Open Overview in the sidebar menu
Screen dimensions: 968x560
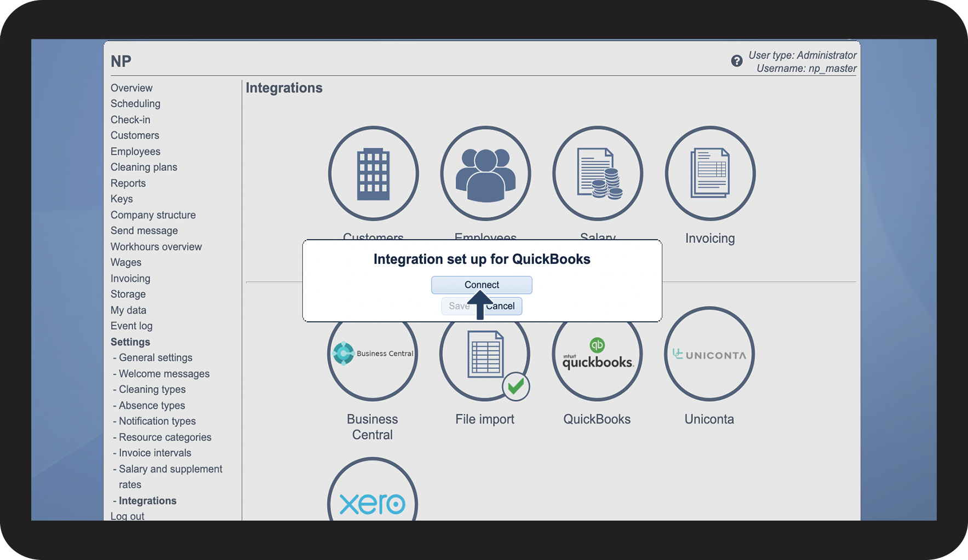click(131, 88)
